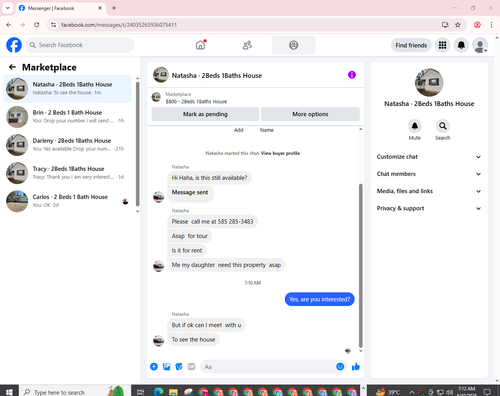
Task: Open the taskbar clock showing 7:12 AM
Action: pyautogui.click(x=466, y=392)
